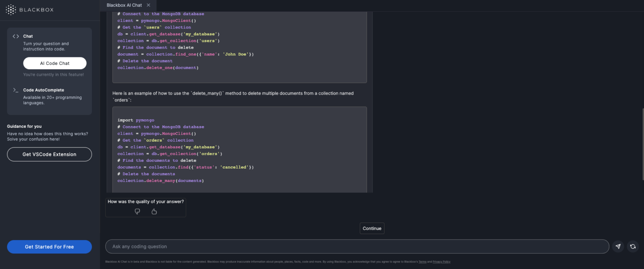
Task: Click the Get VSCode Extension button
Action: (x=49, y=154)
